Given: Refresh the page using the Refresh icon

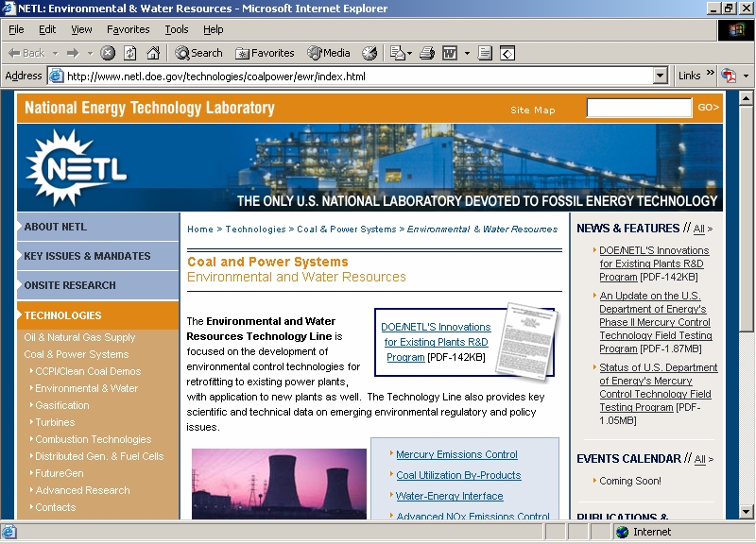Looking at the screenshot, I should 130,53.
